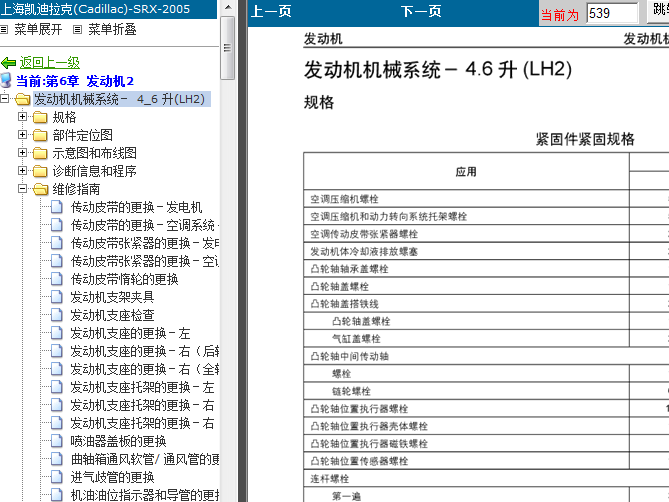Collapse the 维修指南 folder node
Viewport: 669px width, 502px height.
[22, 189]
